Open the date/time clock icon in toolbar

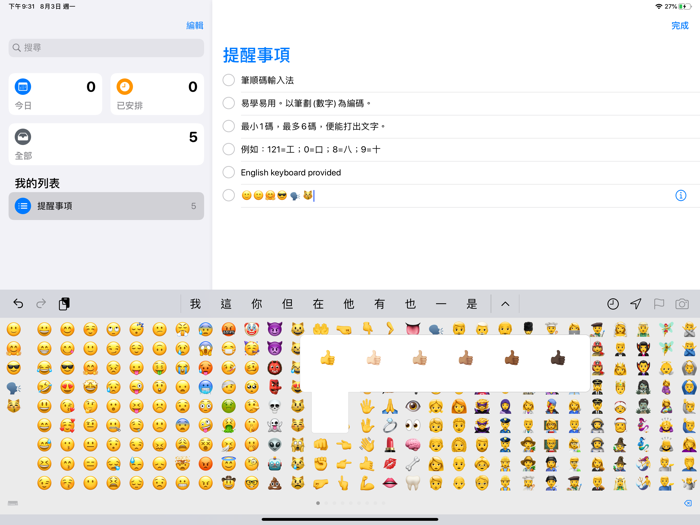click(x=613, y=304)
